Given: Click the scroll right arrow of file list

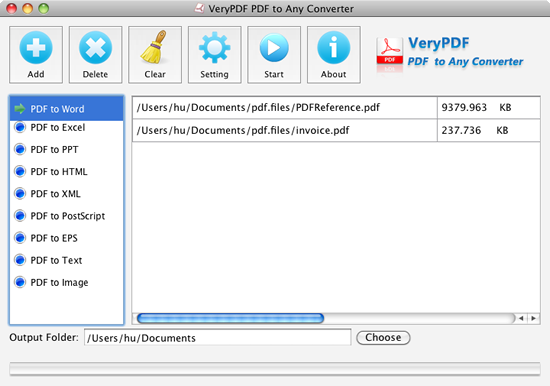Looking at the screenshot, I should pos(534,318).
